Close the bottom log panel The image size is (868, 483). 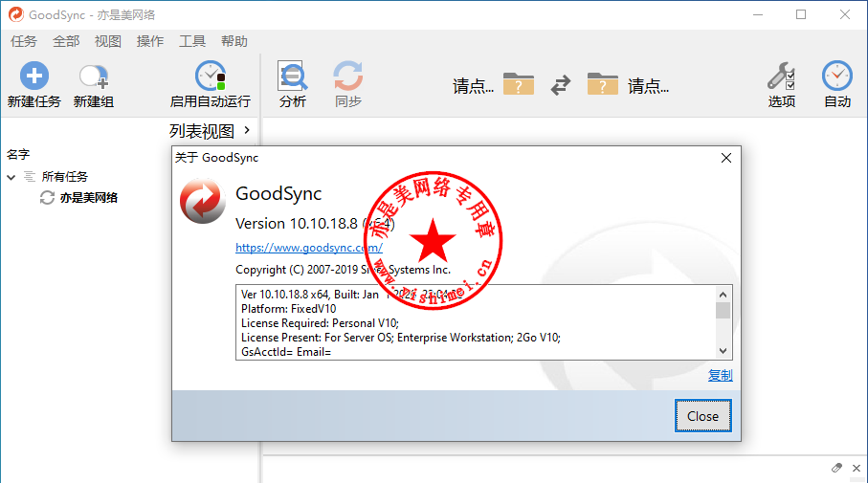(x=857, y=468)
